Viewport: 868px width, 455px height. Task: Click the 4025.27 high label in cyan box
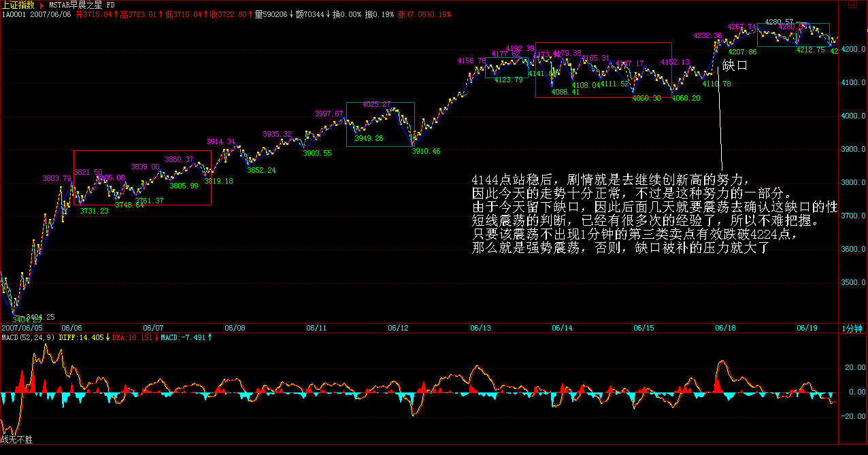(376, 105)
